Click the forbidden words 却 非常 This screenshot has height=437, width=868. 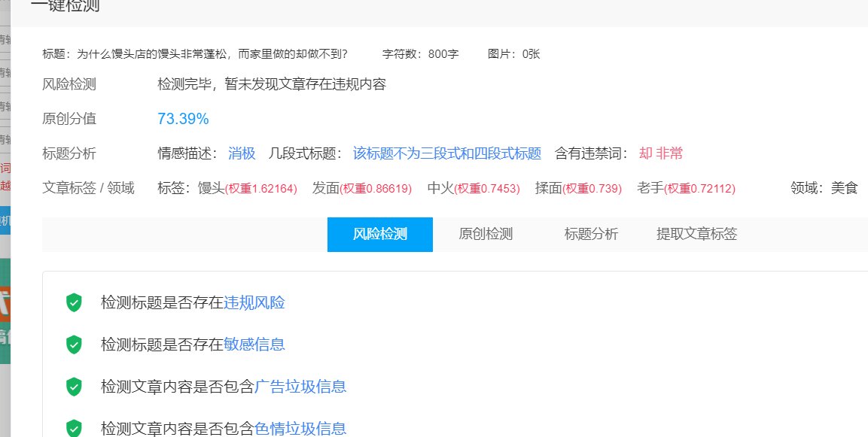point(660,153)
